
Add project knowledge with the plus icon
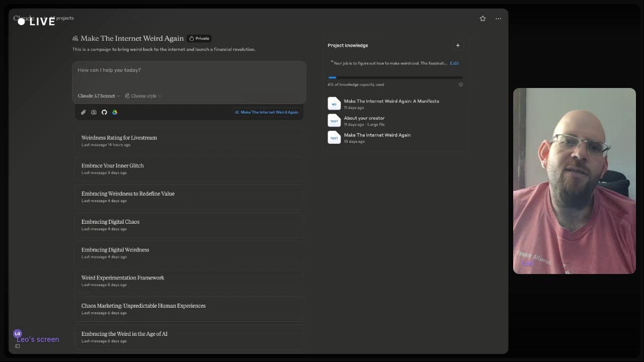pyautogui.click(x=458, y=45)
